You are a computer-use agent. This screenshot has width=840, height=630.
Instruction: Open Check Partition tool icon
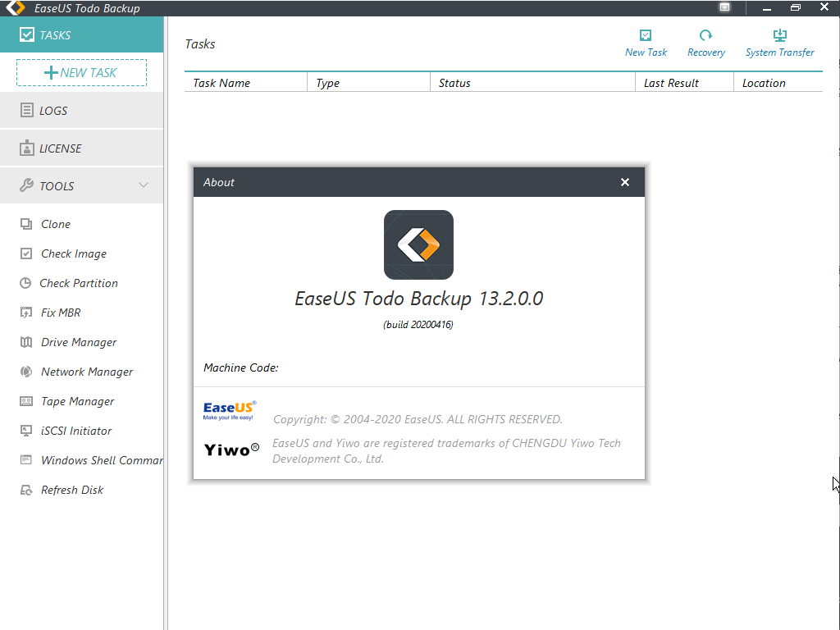tap(25, 283)
